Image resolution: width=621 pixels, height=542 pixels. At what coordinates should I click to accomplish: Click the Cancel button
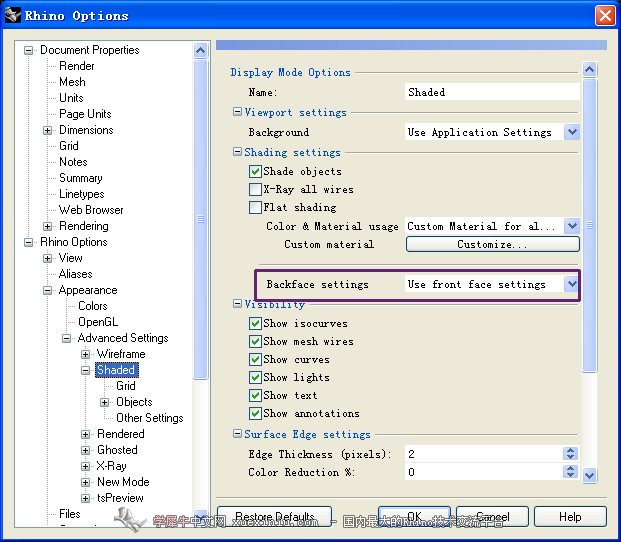(492, 516)
